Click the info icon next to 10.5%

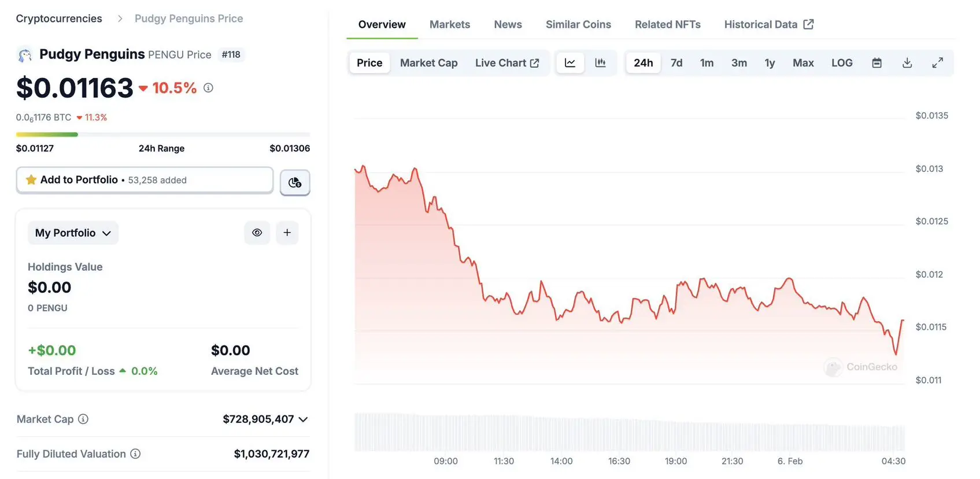pyautogui.click(x=208, y=88)
